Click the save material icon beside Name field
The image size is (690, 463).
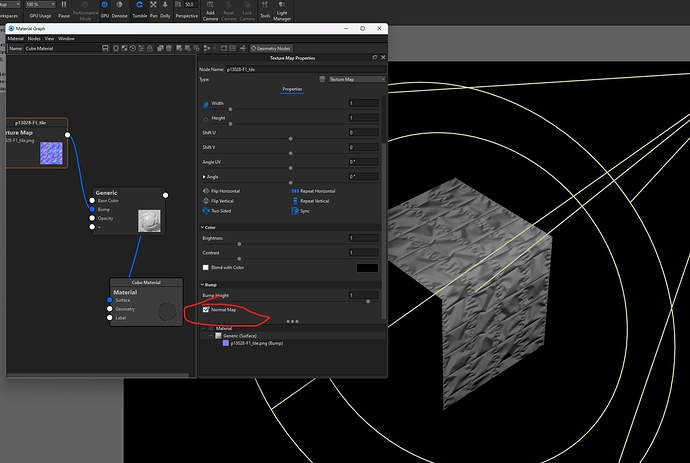[105, 48]
